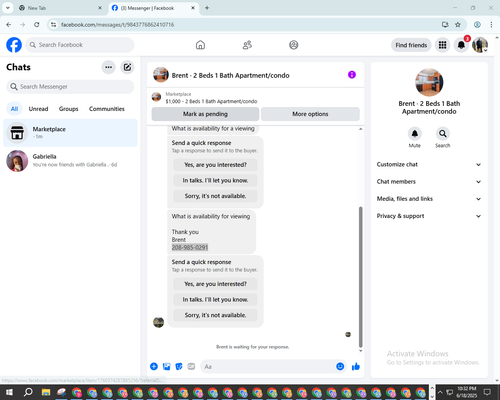The height and width of the screenshot is (400, 500).
Task: Open the notifications bell with red badge
Action: 461,45
